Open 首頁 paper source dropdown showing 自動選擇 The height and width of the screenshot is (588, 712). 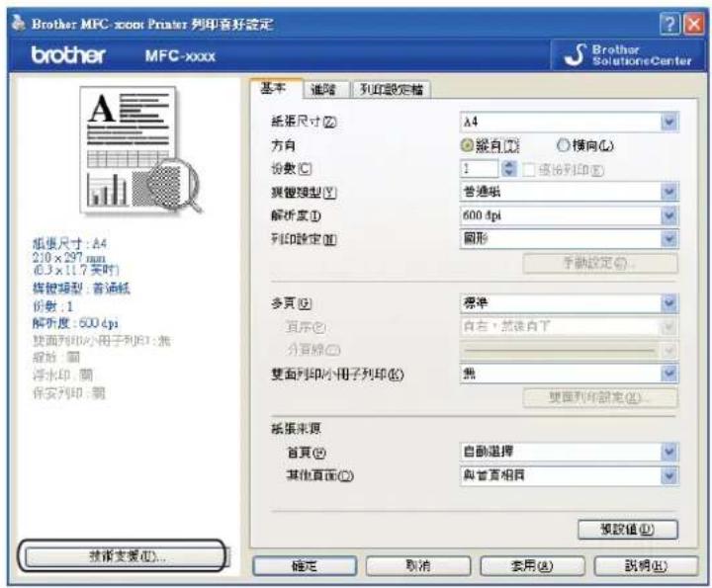click(x=570, y=452)
